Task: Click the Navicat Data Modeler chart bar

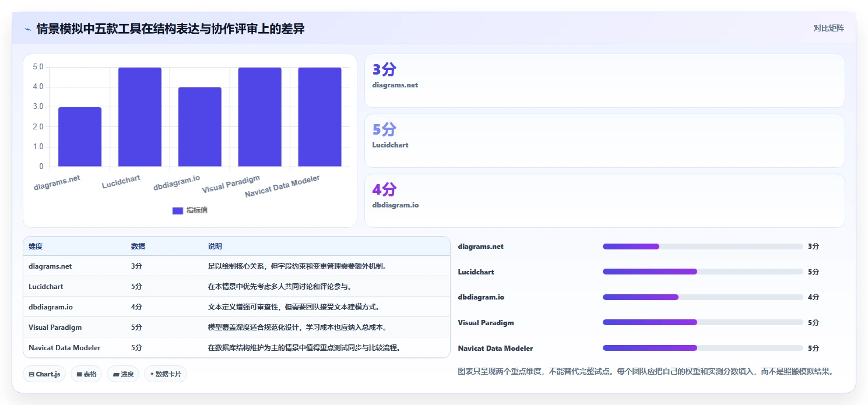Action: (x=320, y=117)
